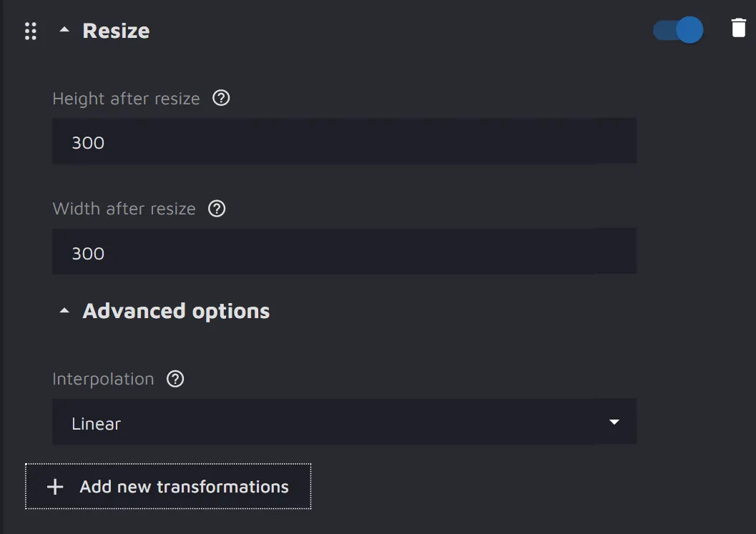This screenshot has height=534, width=756.
Task: Click the plus icon for new transformations
Action: [55, 487]
